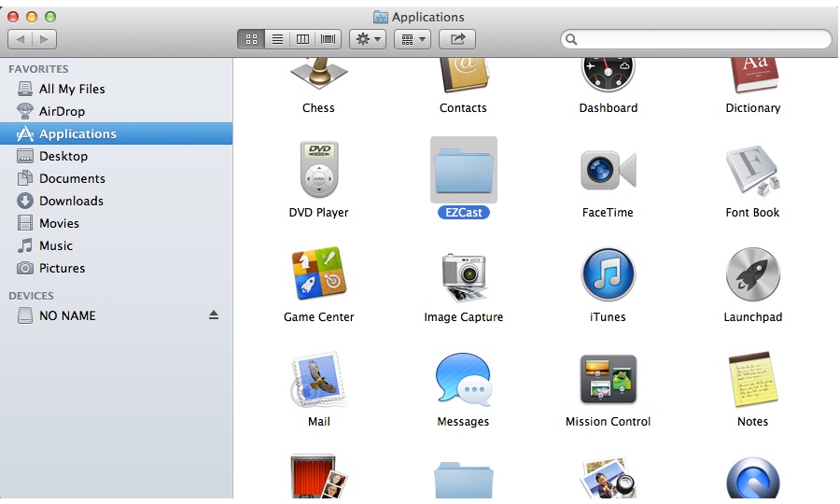Open the Contacts app icon
The image size is (840, 504).
[463, 75]
